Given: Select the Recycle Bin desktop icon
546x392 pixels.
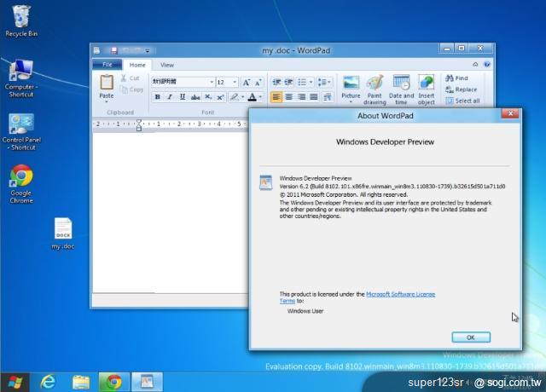Looking at the screenshot, I should [x=21, y=20].
